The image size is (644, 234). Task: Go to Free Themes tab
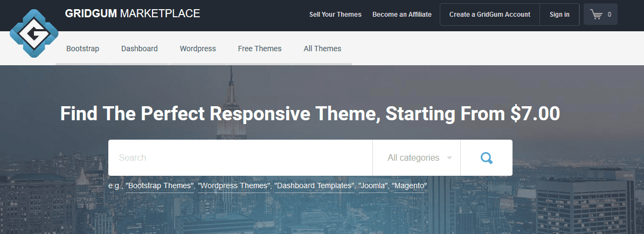point(260,49)
